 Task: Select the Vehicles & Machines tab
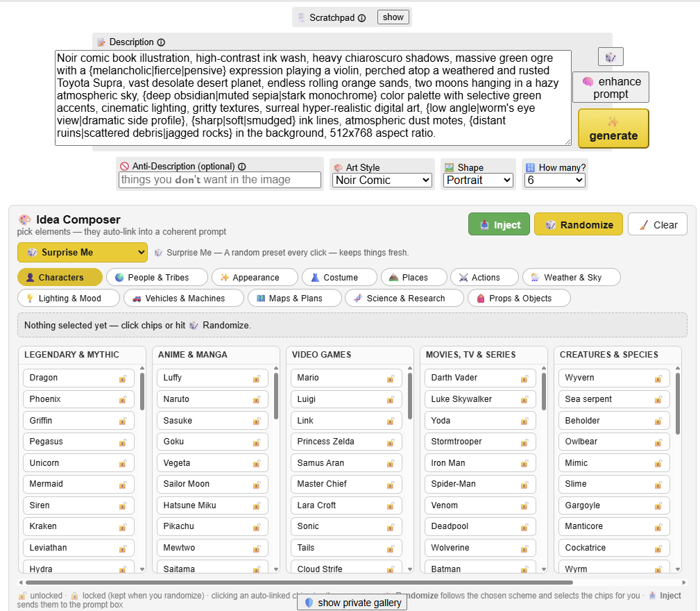[x=184, y=299]
